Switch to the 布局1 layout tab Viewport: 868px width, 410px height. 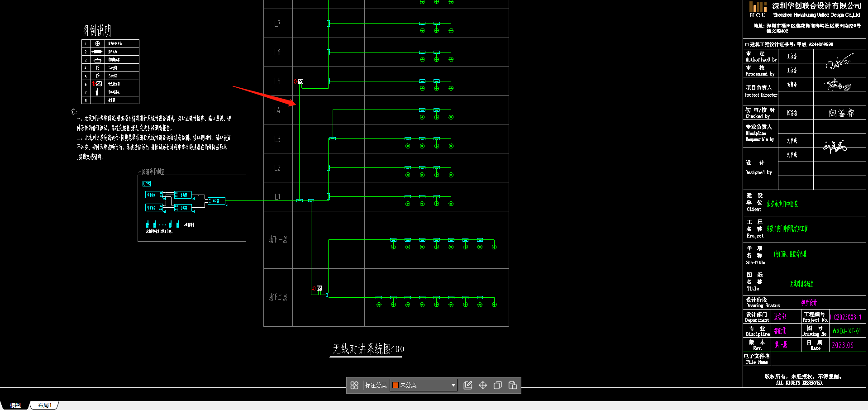coord(44,405)
